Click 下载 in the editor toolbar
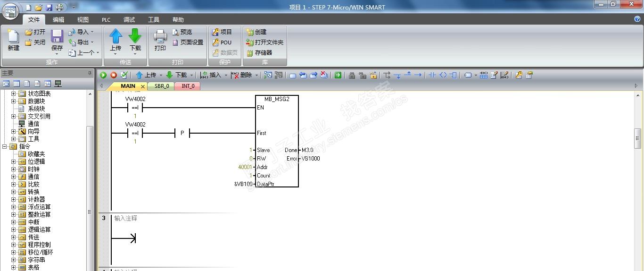 coord(177,75)
